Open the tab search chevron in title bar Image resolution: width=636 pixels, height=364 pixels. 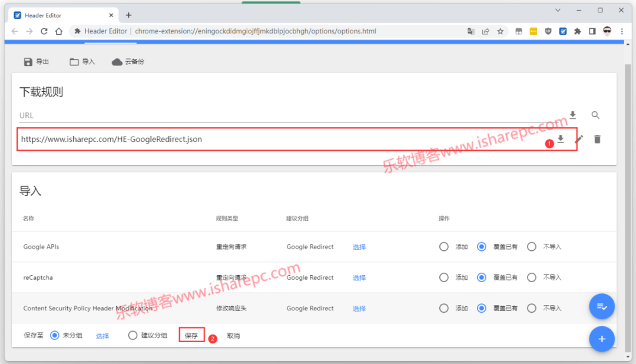558,10
